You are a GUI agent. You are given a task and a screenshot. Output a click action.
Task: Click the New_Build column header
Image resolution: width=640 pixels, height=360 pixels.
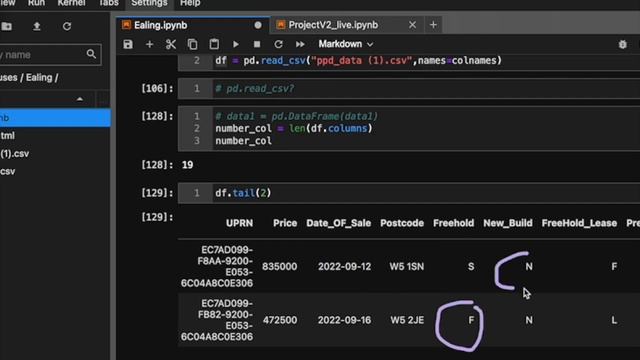click(x=508, y=223)
